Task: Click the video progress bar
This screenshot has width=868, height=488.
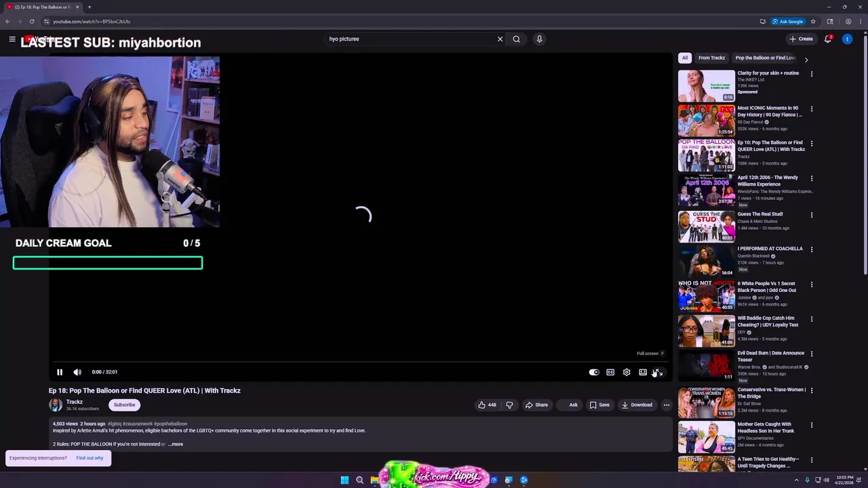Action: [360, 363]
